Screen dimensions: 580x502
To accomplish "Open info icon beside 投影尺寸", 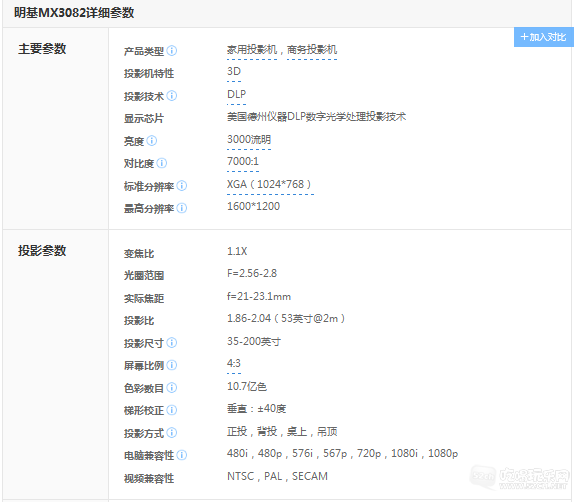I will click(x=172, y=343).
